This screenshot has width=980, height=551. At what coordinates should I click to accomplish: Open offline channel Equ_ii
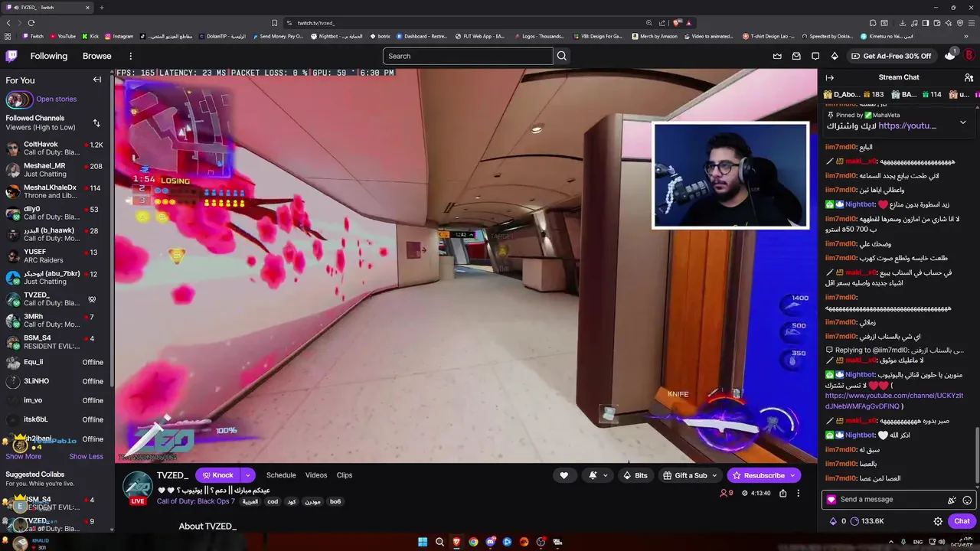point(55,362)
